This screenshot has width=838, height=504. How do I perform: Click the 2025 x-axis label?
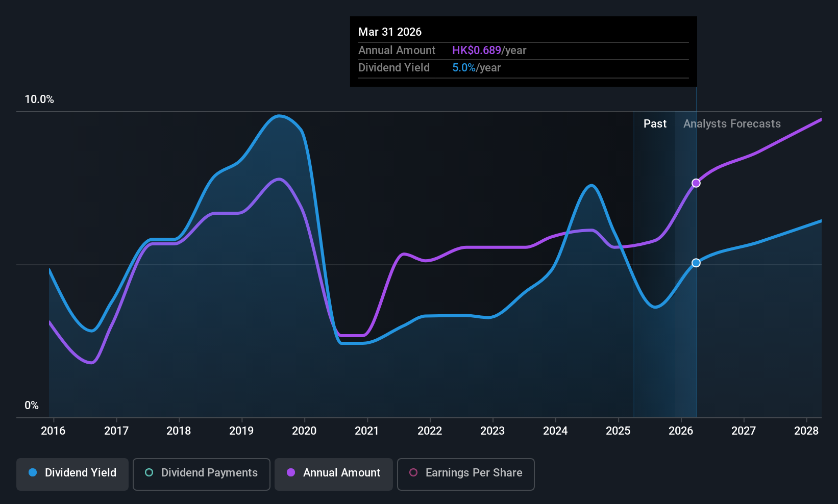click(618, 431)
